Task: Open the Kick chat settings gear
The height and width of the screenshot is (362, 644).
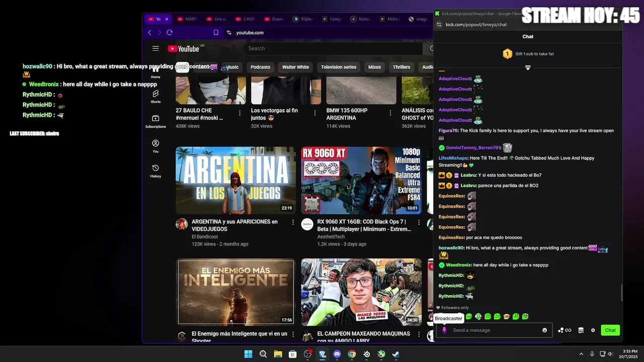Action: [593, 330]
